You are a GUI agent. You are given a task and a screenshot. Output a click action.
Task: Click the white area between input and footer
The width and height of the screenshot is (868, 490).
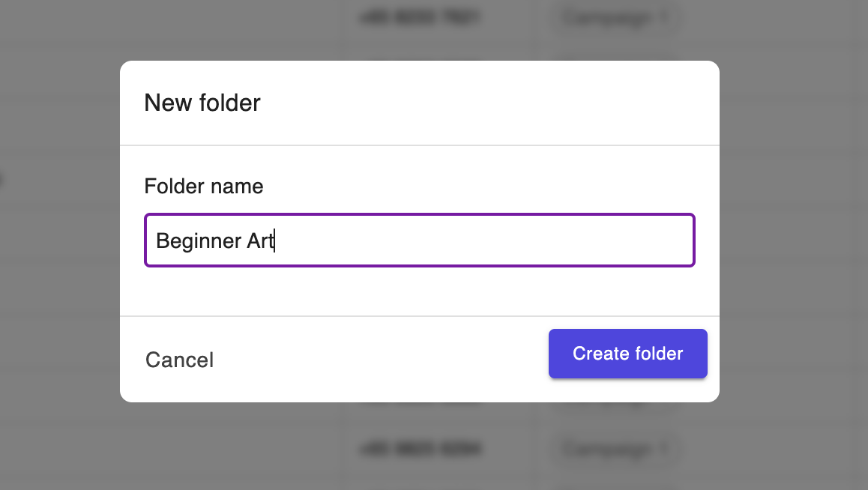[x=420, y=294]
